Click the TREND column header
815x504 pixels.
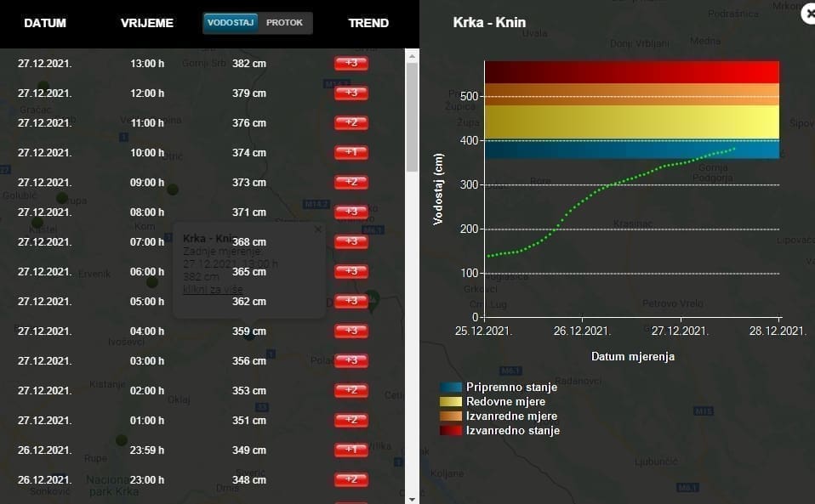point(368,23)
